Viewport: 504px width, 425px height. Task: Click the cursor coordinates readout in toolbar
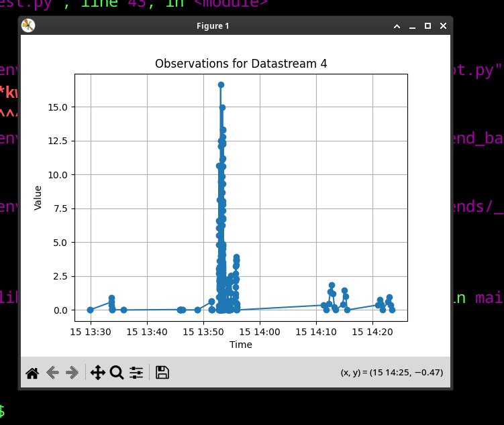point(391,373)
